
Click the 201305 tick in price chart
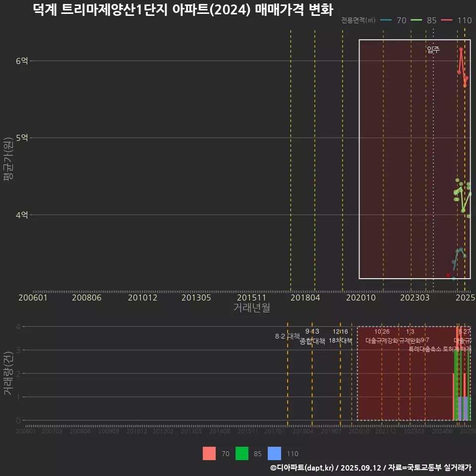pos(196,297)
